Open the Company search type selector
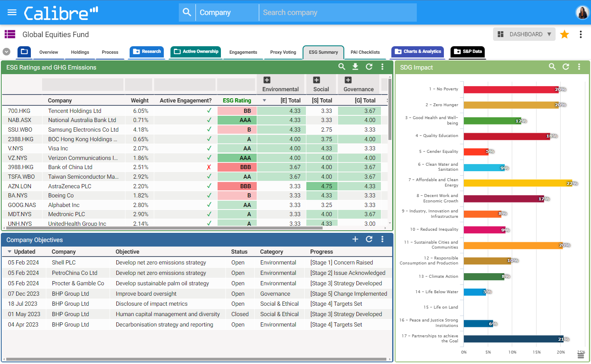 227,12
